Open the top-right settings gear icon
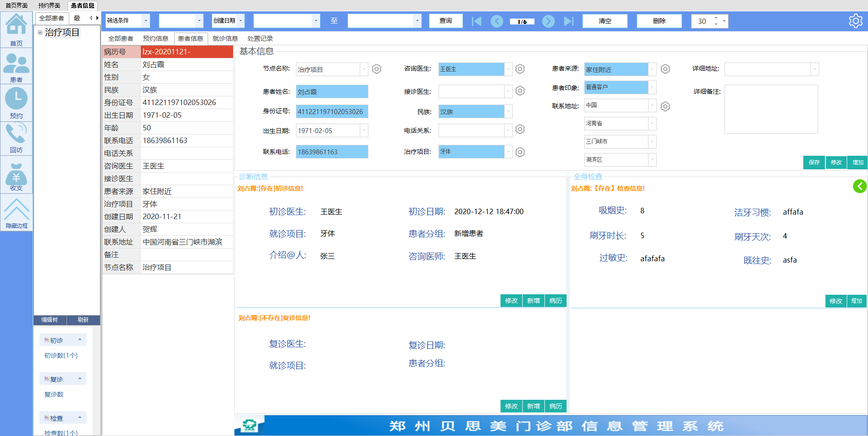The width and height of the screenshot is (868, 436). coord(855,21)
